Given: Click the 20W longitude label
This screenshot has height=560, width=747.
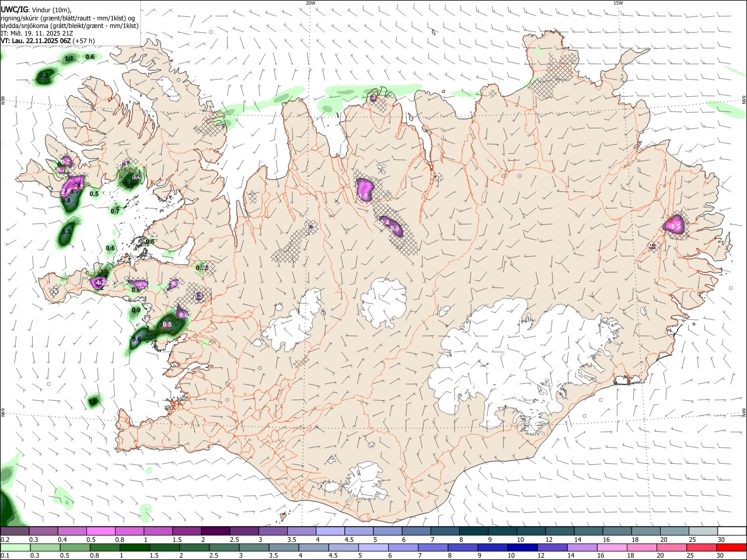Looking at the screenshot, I should [x=310, y=3].
